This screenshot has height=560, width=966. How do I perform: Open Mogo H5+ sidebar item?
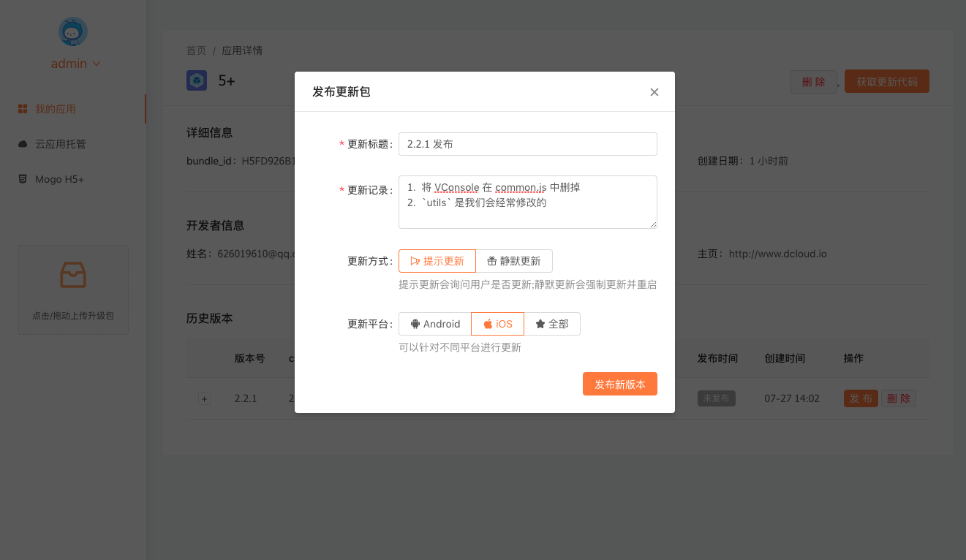pyautogui.click(x=60, y=179)
